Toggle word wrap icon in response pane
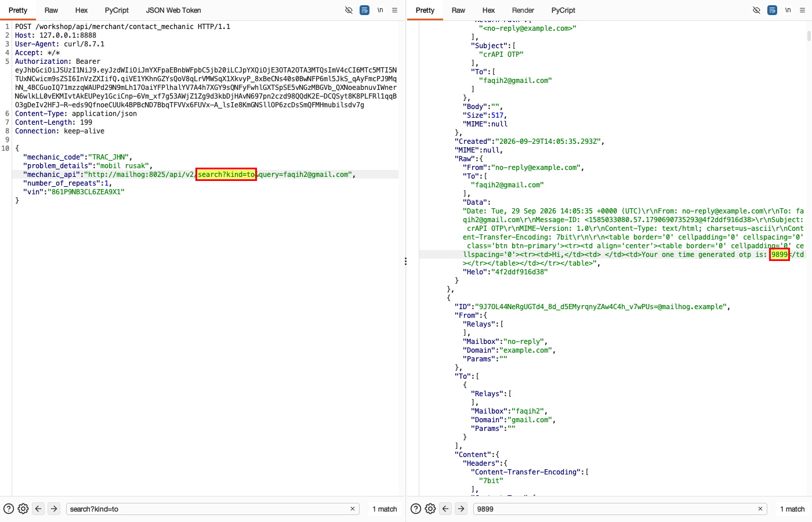The height and width of the screenshot is (522, 812). 772,10
